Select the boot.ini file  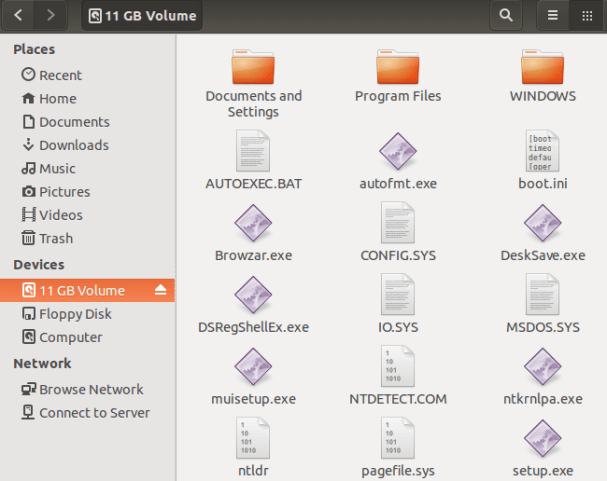tap(542, 160)
